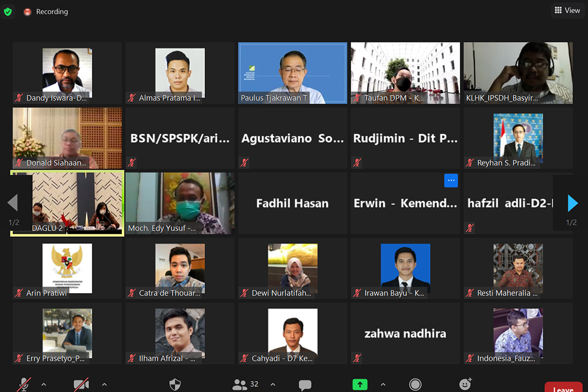The width and height of the screenshot is (588, 392).
Task: Click muted mic icon on BSN/SPSPK tile
Action: 131,163
